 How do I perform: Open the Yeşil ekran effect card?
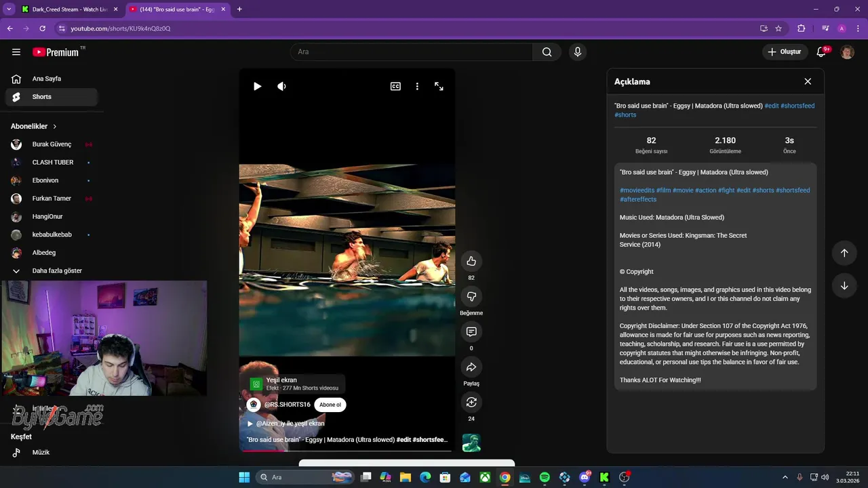tap(296, 384)
